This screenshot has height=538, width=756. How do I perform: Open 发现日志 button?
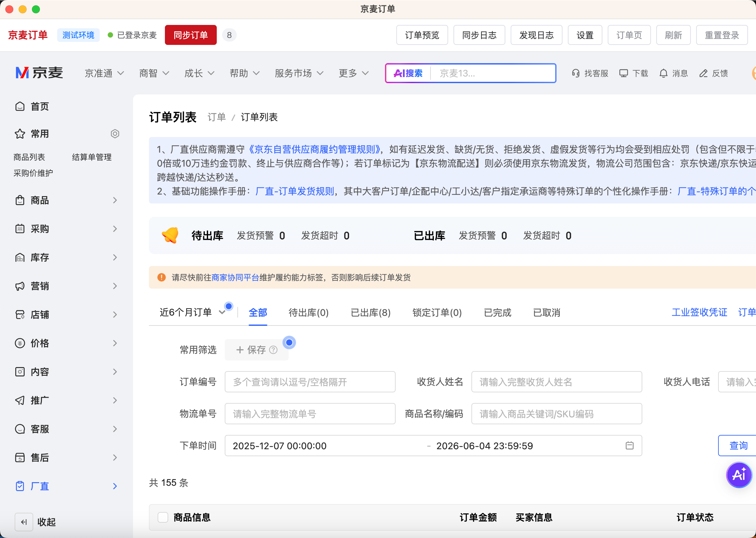point(537,35)
